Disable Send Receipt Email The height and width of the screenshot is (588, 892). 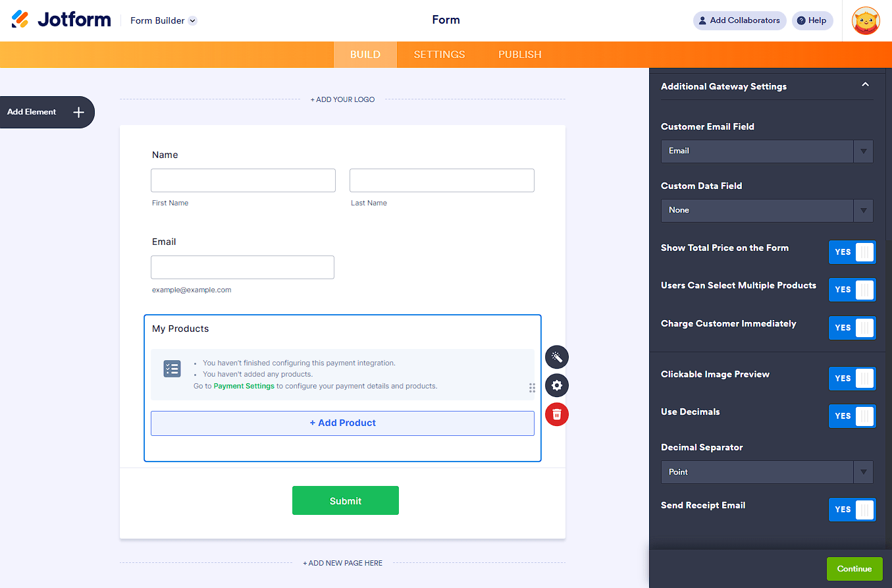852,509
